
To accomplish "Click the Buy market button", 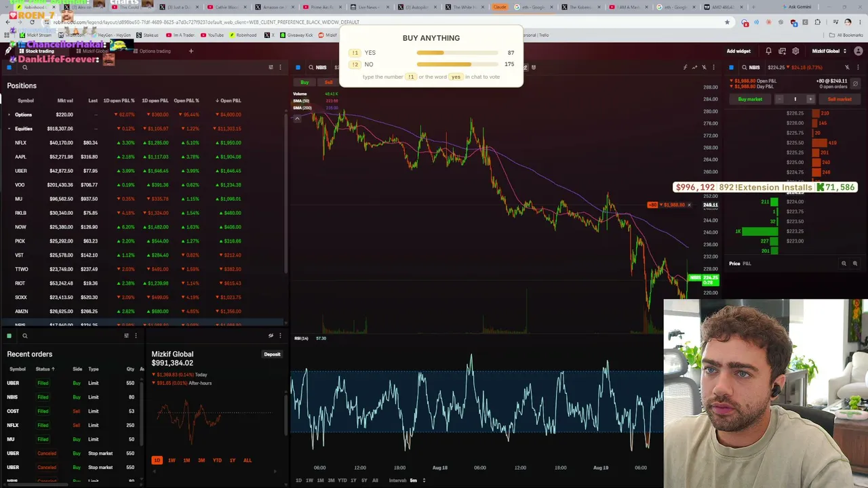I will [x=750, y=99].
